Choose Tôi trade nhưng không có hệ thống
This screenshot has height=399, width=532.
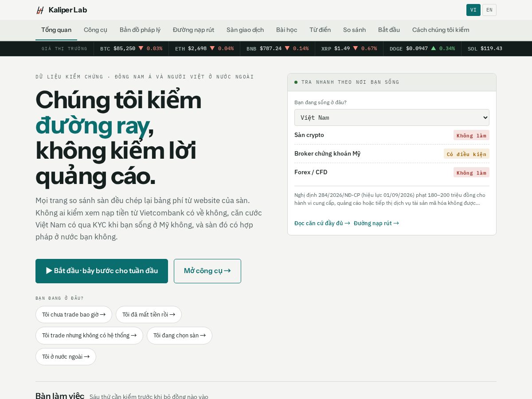(x=89, y=335)
